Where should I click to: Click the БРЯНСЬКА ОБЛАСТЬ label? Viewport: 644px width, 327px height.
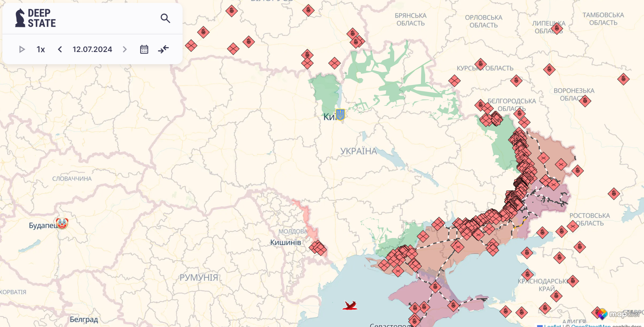point(411,19)
